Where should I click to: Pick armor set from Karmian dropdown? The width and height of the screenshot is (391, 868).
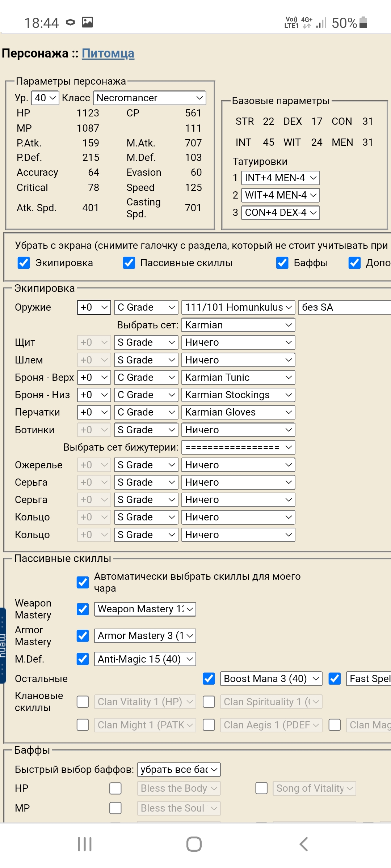238,325
